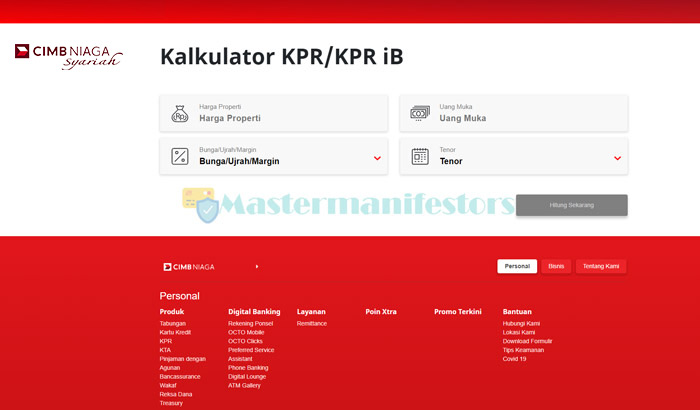Click the white CIMB Niaga footer logo
700x410 pixels.
click(x=189, y=267)
